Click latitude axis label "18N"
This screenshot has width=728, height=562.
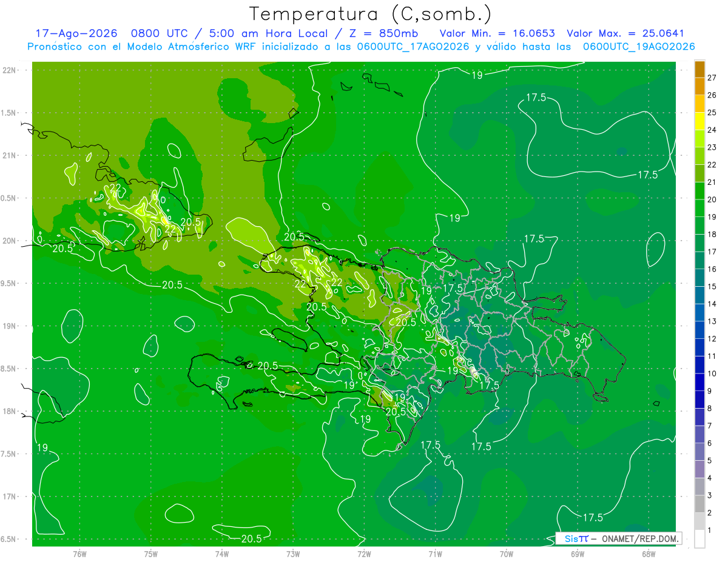pos(10,411)
